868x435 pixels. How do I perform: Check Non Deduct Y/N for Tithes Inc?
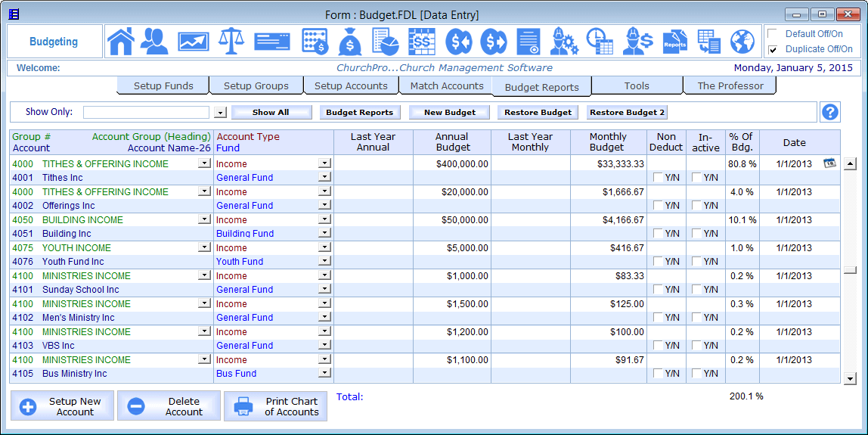(658, 177)
